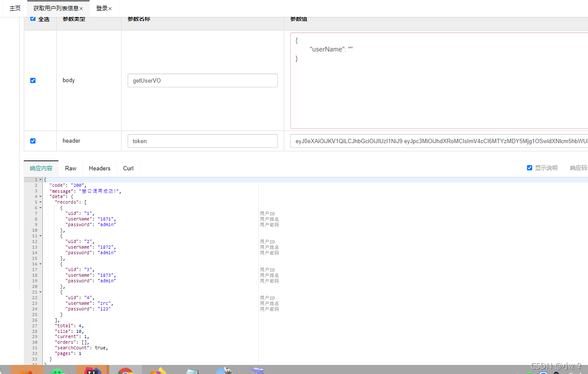Click the userName "1873" value
This screenshot has height=374, width=588.
pos(106,275)
